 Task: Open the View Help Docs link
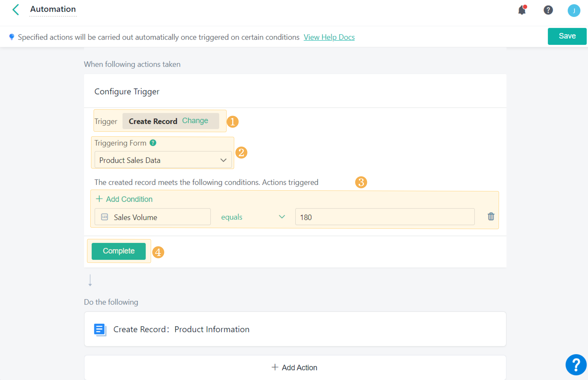329,37
